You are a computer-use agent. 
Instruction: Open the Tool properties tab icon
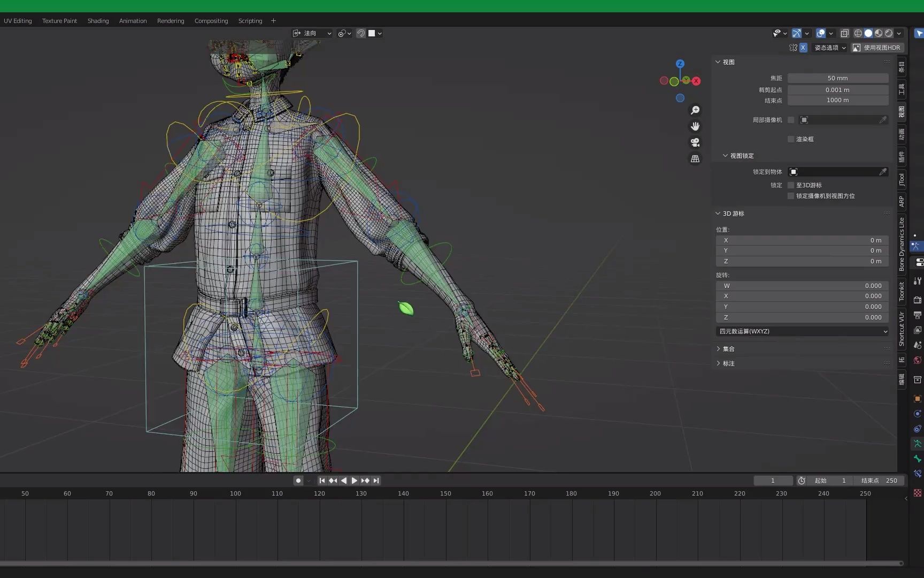tap(918, 280)
